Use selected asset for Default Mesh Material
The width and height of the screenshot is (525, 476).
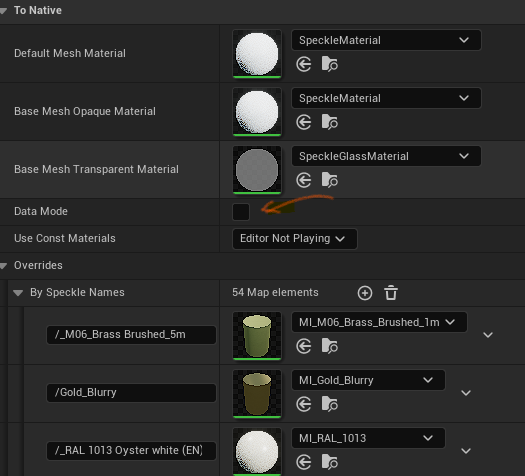304,64
